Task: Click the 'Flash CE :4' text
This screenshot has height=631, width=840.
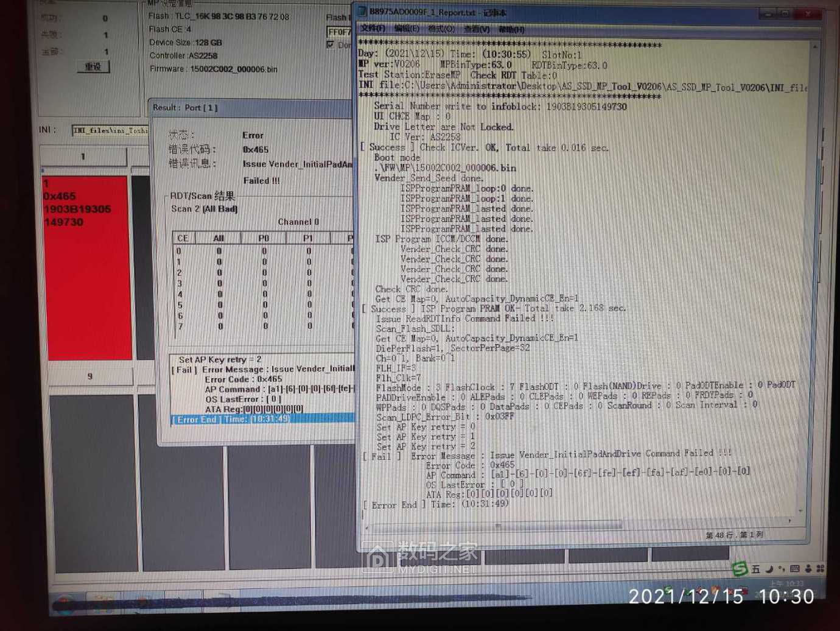Action: (x=170, y=29)
